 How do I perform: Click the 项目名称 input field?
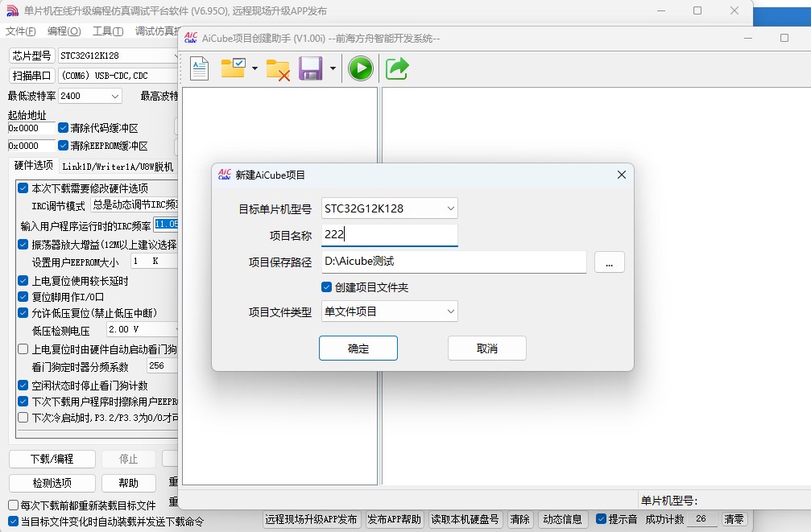pos(390,235)
